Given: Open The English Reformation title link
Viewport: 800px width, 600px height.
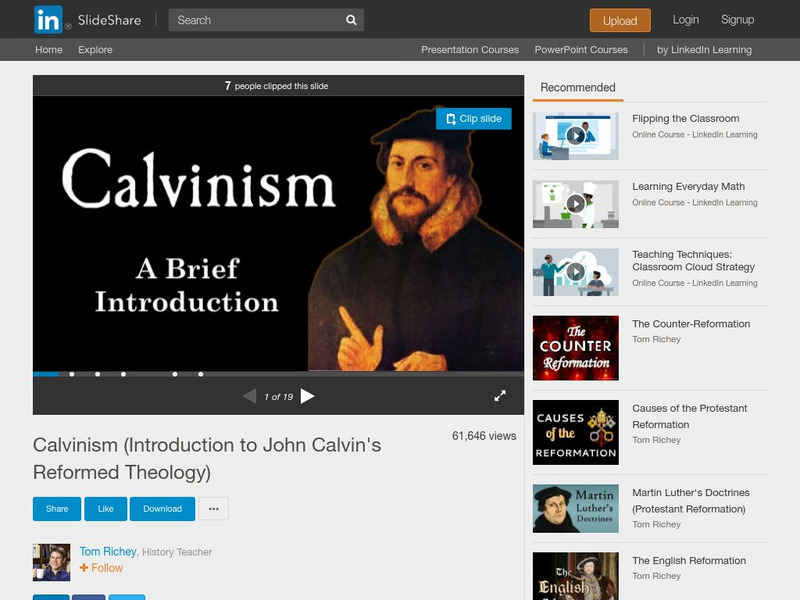Looking at the screenshot, I should pos(689,560).
